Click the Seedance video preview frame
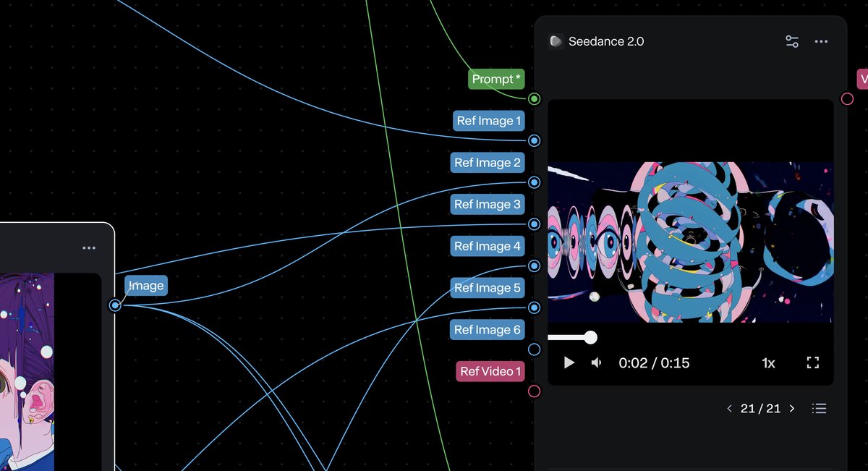The image size is (868, 471). coord(691,242)
